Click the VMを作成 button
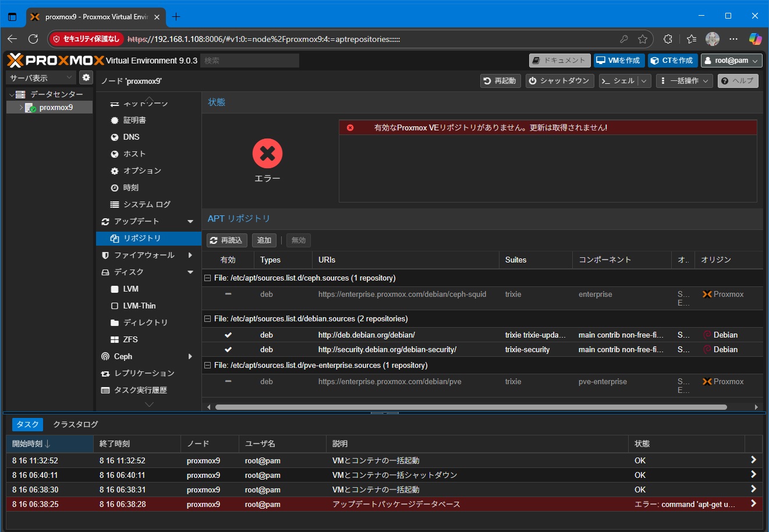The height and width of the screenshot is (532, 769). (x=619, y=61)
